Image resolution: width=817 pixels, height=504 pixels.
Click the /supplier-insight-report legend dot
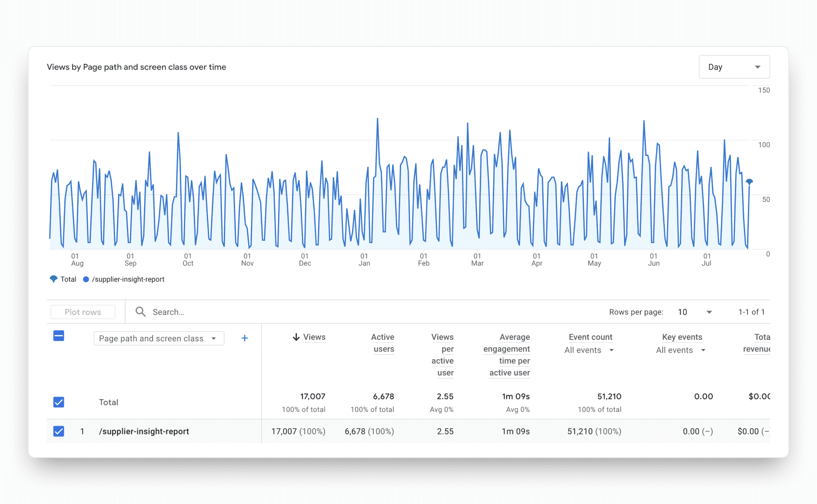(86, 279)
